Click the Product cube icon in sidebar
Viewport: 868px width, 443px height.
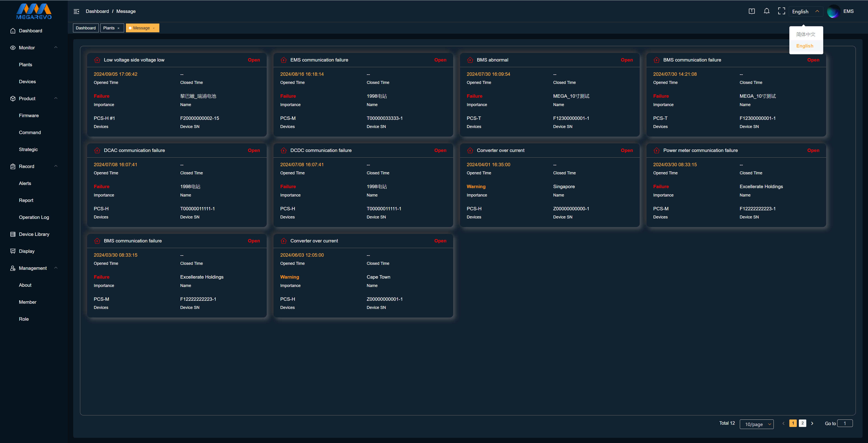click(13, 98)
